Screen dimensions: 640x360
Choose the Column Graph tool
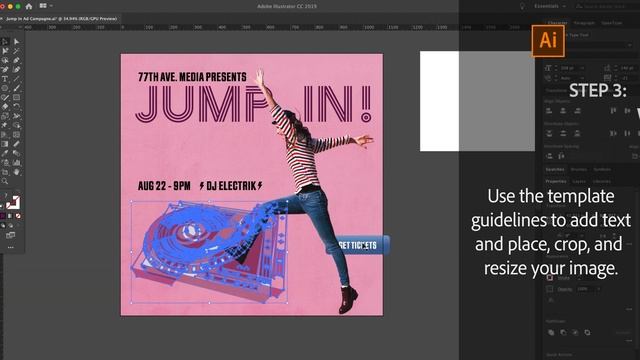tap(16, 162)
